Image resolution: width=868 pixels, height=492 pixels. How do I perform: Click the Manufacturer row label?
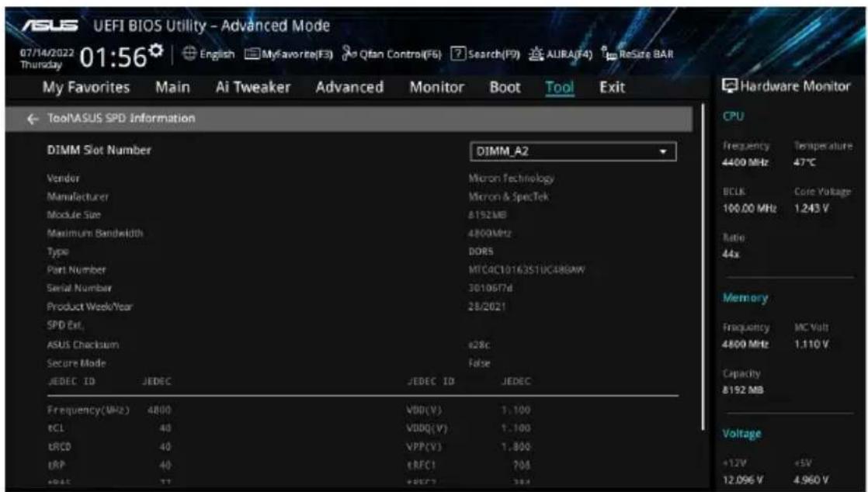point(78,196)
